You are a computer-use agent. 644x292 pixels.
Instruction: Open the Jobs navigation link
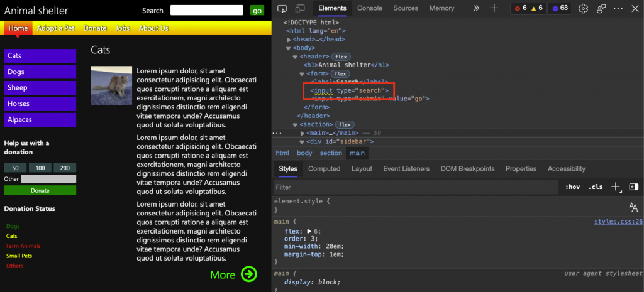point(123,28)
